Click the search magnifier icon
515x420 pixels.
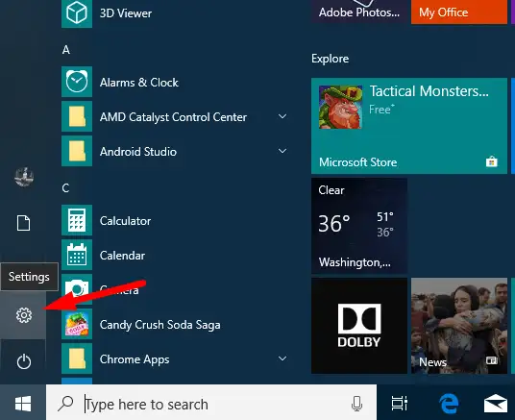[65, 404]
